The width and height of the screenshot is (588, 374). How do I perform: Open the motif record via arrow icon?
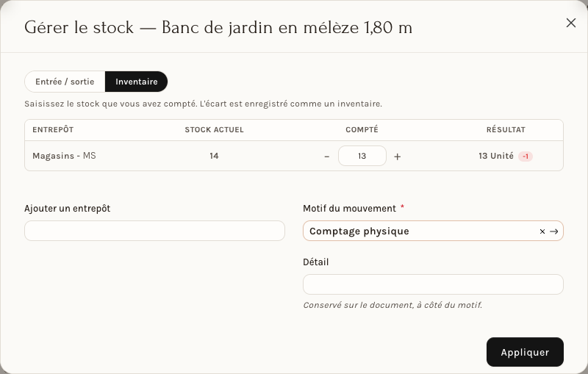(554, 231)
